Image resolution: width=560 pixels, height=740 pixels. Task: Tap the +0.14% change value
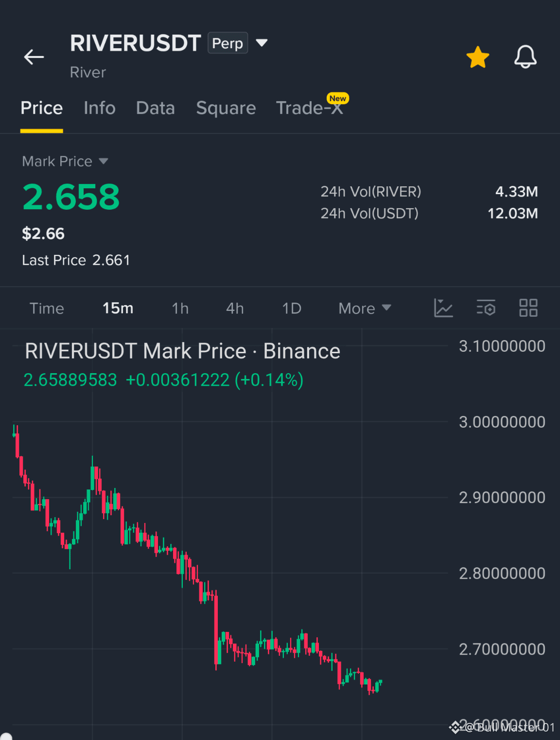click(x=269, y=380)
